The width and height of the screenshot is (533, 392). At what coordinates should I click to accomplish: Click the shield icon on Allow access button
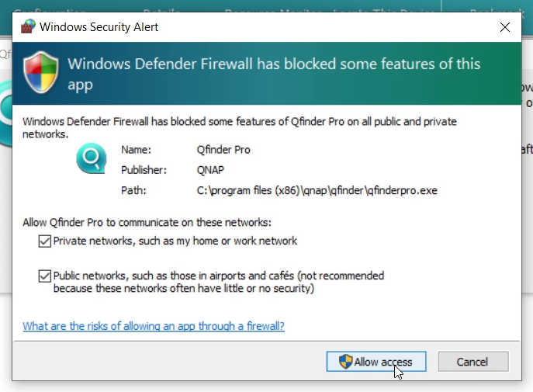coord(344,362)
